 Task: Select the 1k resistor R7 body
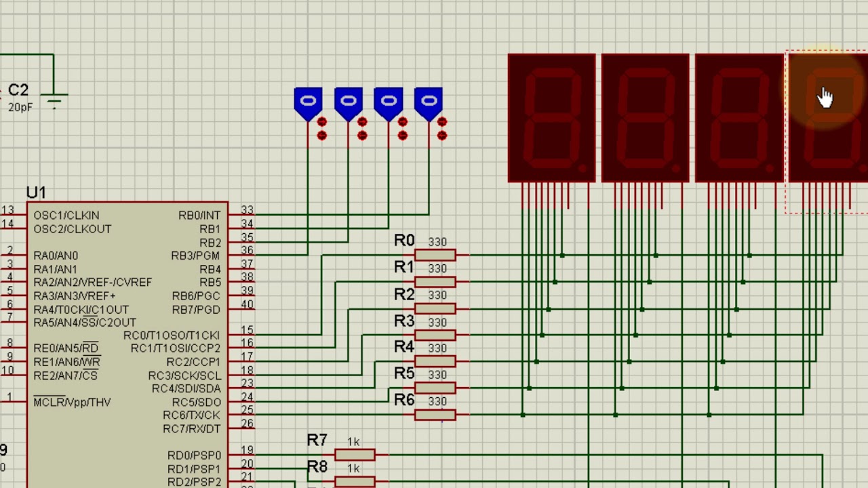355,455
